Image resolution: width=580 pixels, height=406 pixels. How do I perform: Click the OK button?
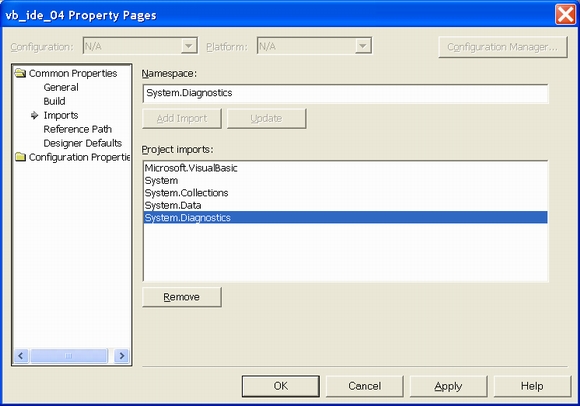click(x=281, y=386)
